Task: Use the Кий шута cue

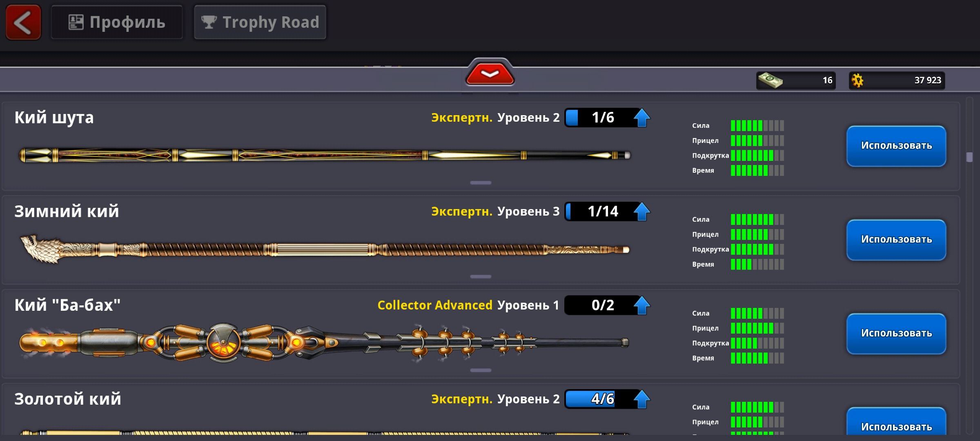Action: tap(896, 146)
